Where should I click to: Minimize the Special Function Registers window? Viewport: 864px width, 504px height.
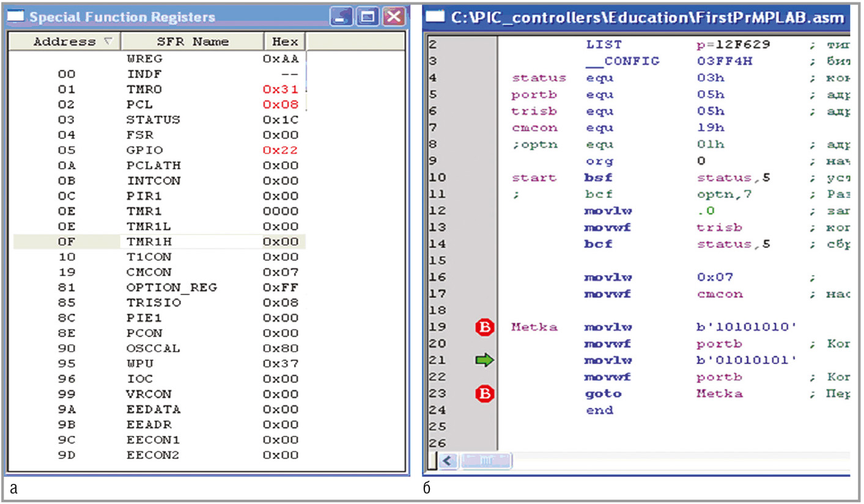341,16
